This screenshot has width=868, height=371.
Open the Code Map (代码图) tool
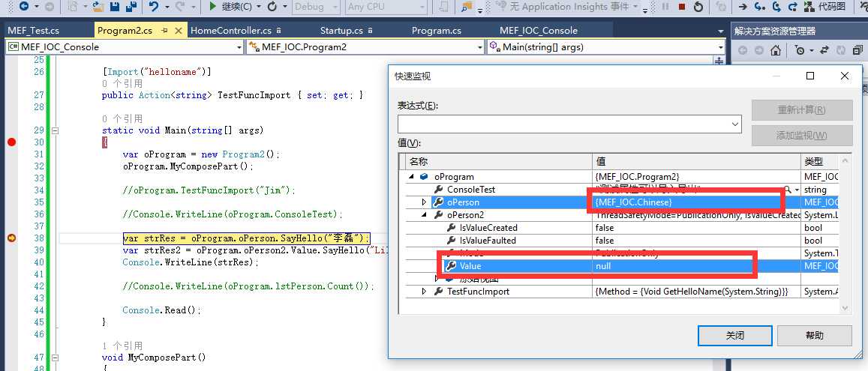point(824,7)
